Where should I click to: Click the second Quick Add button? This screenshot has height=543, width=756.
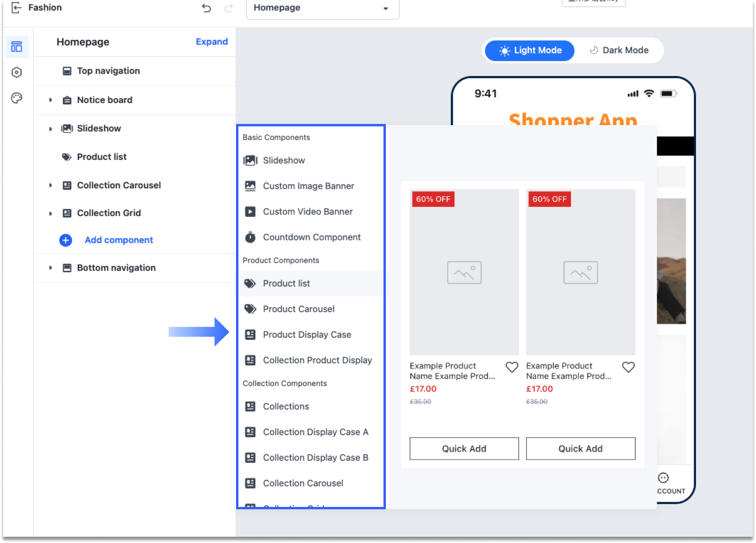point(580,449)
